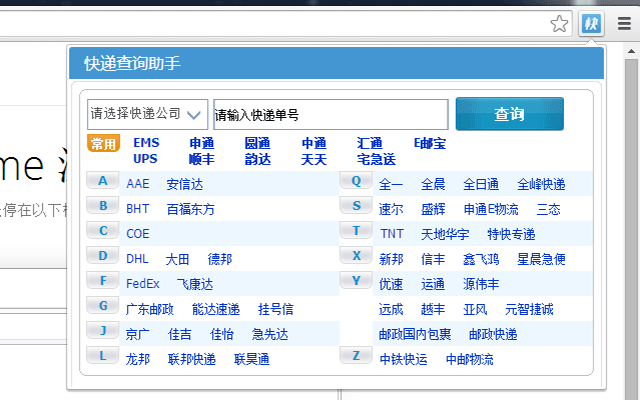Image resolution: width=640 pixels, height=400 pixels.
Task: Select 中铁快运 courier
Action: click(403, 359)
